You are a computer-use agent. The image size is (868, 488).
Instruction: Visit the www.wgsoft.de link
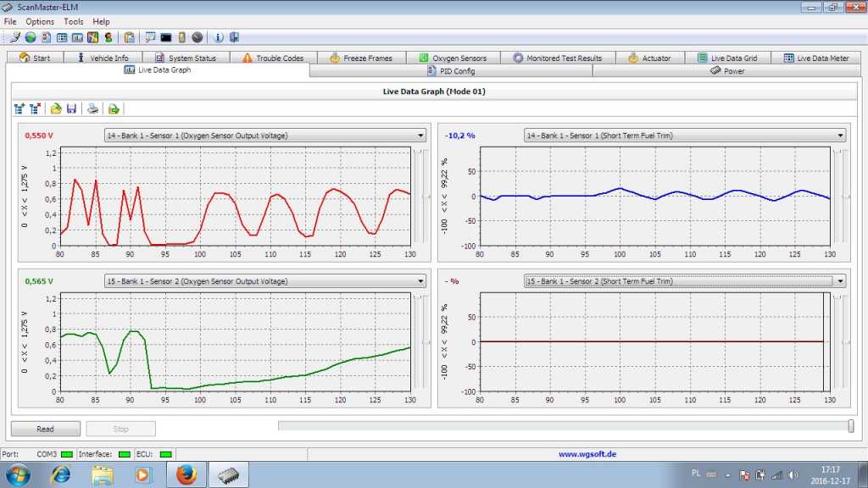(x=587, y=454)
